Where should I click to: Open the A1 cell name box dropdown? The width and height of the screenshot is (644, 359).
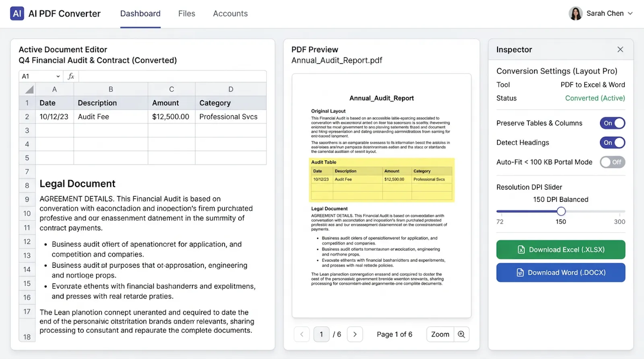click(58, 76)
